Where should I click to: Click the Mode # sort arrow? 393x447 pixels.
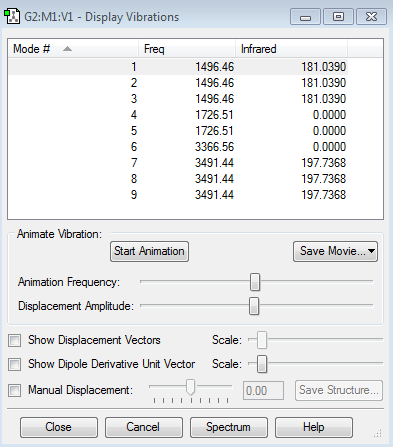coord(67,49)
